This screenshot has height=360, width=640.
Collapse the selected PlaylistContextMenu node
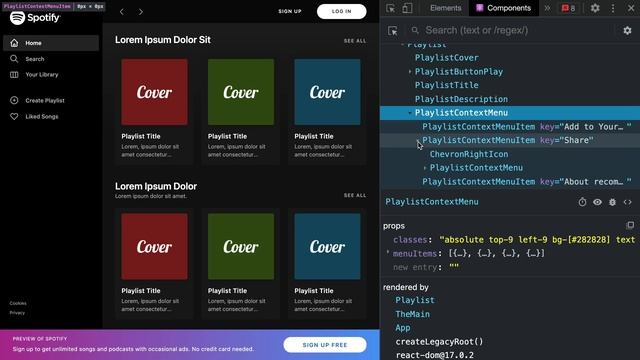coord(410,113)
